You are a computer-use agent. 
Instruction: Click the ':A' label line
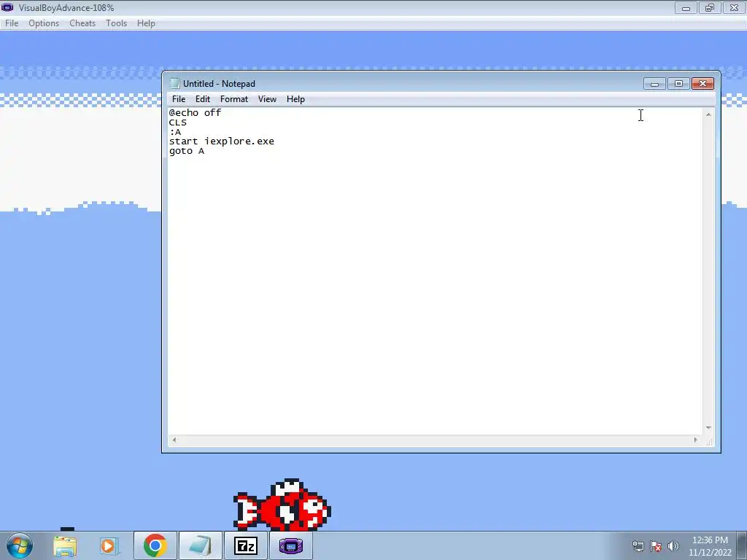(175, 132)
